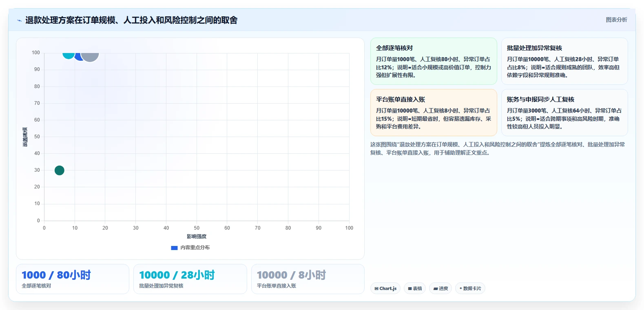Screen dimensions: 644x310
Task: Select the 数据卡片 tag
Action: (470, 288)
